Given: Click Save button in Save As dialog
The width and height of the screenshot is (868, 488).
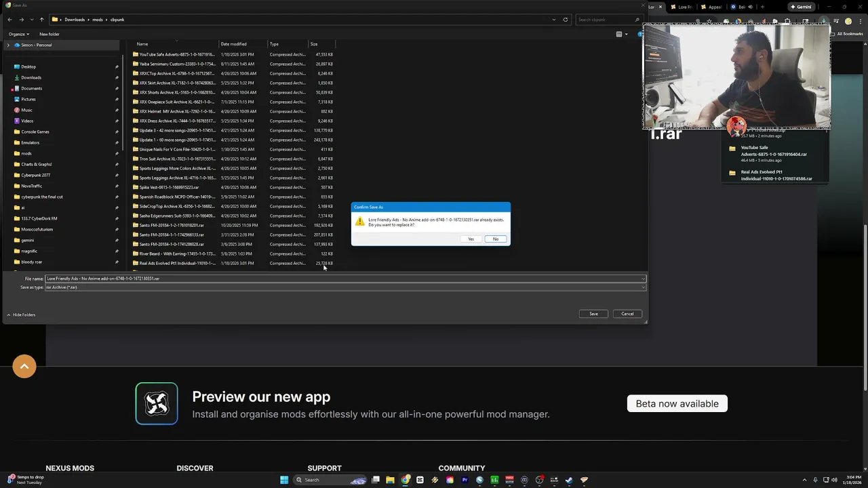Looking at the screenshot, I should pos(593,314).
